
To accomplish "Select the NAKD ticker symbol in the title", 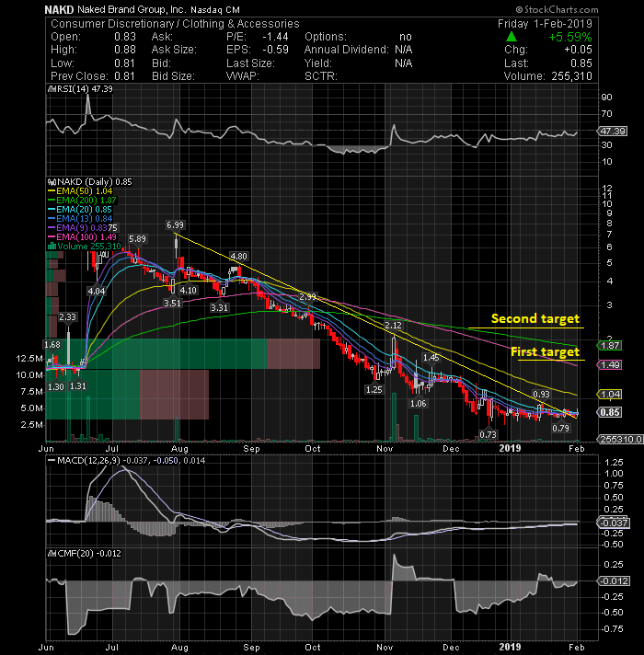I will (x=59, y=9).
